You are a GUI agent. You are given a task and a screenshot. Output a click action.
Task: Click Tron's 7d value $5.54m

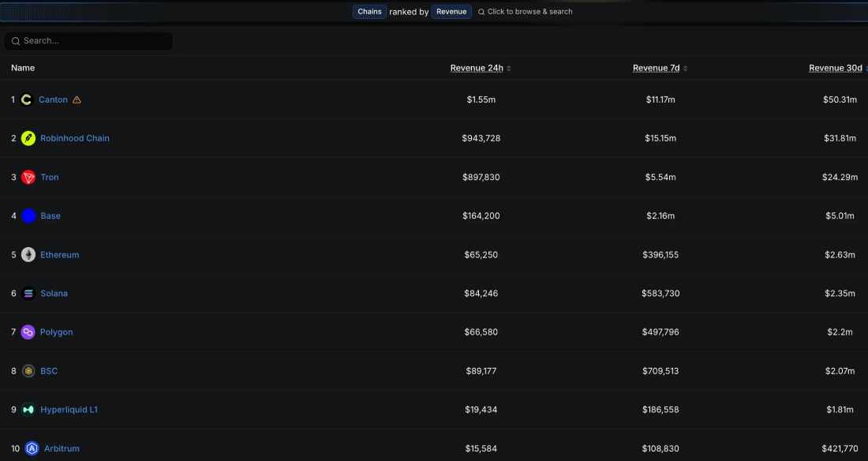(x=660, y=178)
